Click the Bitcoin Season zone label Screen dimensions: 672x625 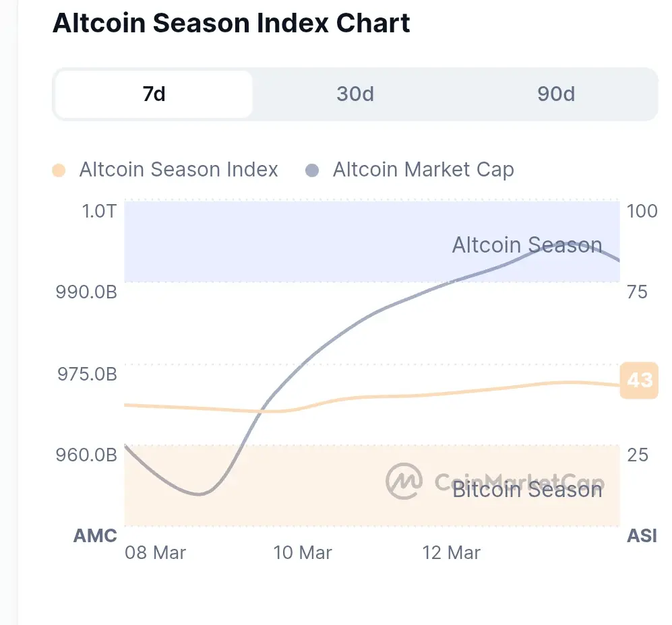(527, 490)
